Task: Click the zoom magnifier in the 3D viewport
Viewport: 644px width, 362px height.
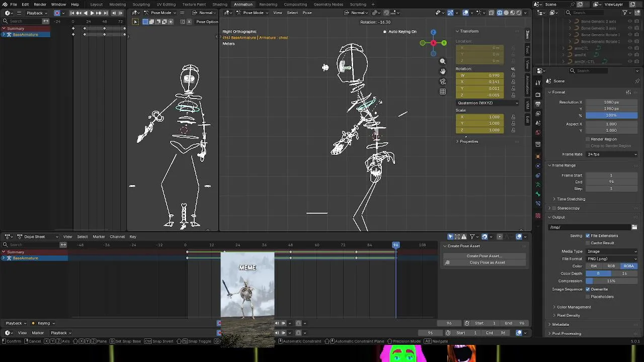Action: 443,61
